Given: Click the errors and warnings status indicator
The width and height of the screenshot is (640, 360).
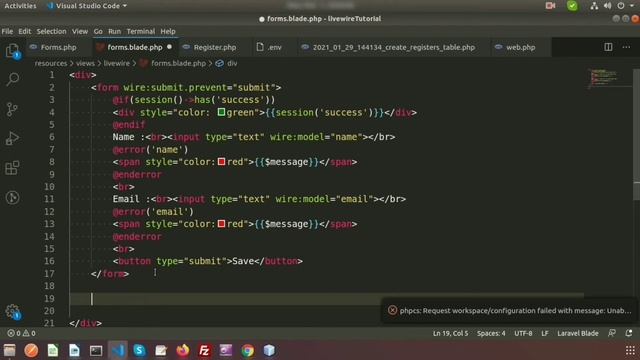Looking at the screenshot, I should [21, 333].
